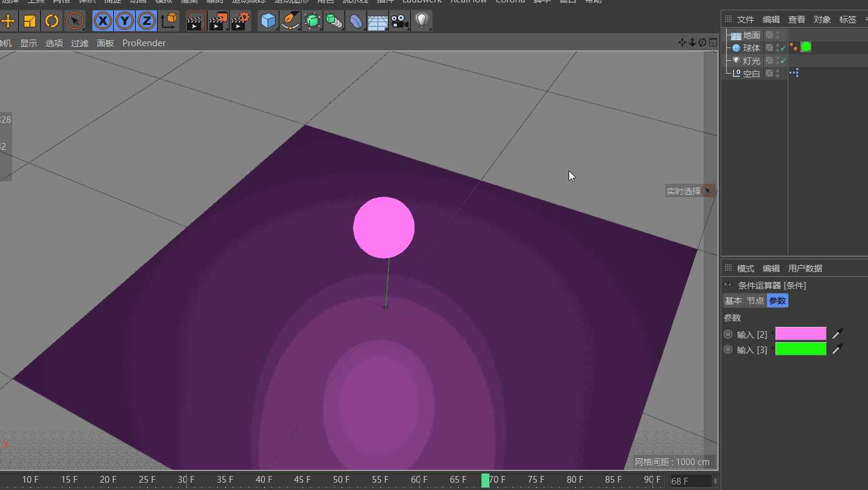Click the 空白 XPresso tag
The height and width of the screenshot is (490, 868).
(x=794, y=73)
